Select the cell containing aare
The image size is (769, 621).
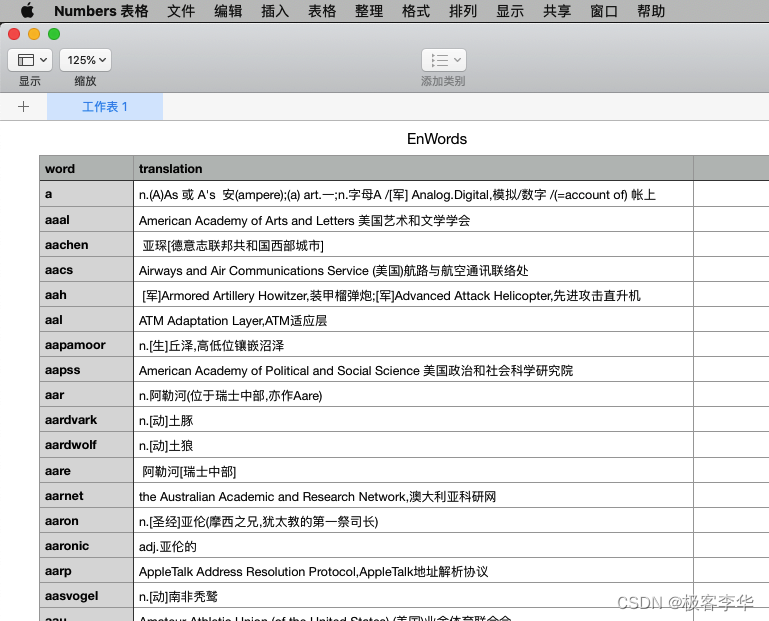pyautogui.click(x=86, y=470)
